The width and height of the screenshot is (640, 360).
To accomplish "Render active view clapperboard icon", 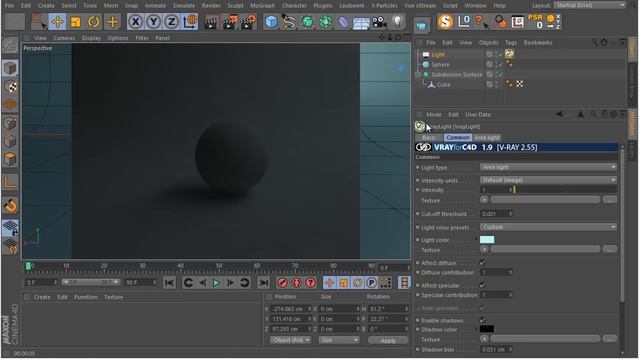I will 211,22.
